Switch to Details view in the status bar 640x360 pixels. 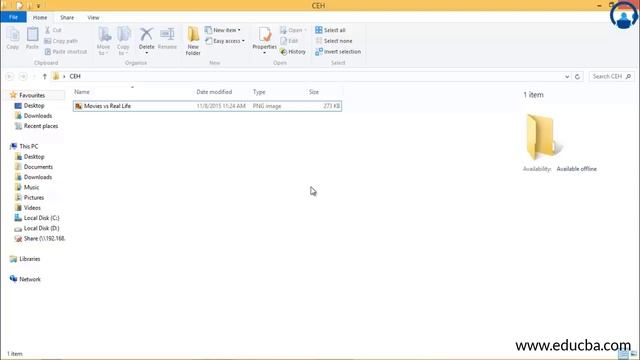coord(622,354)
